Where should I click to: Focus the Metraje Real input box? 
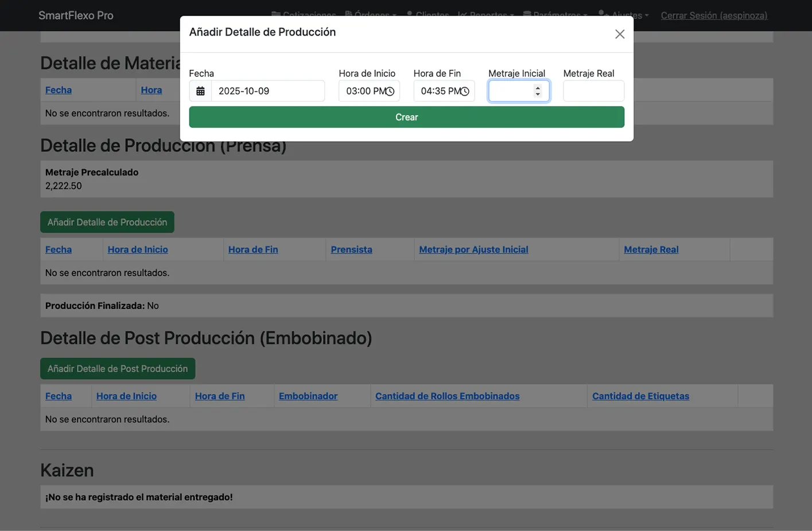pos(593,91)
